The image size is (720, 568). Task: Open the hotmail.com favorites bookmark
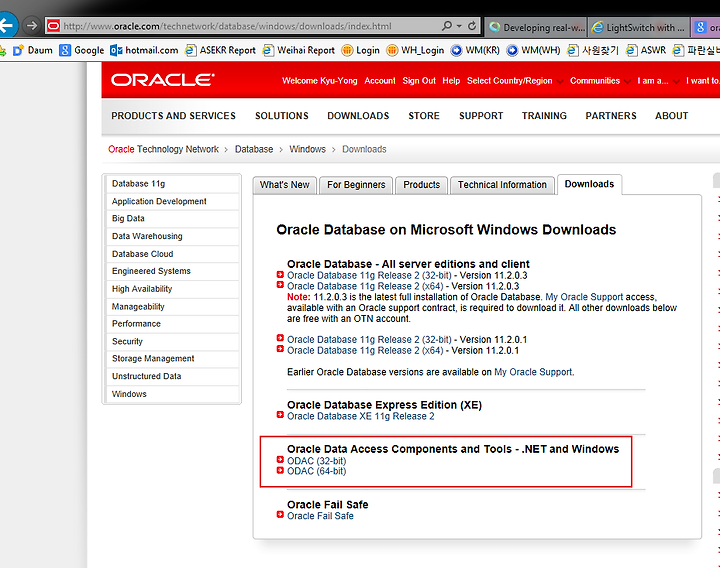click(144, 50)
